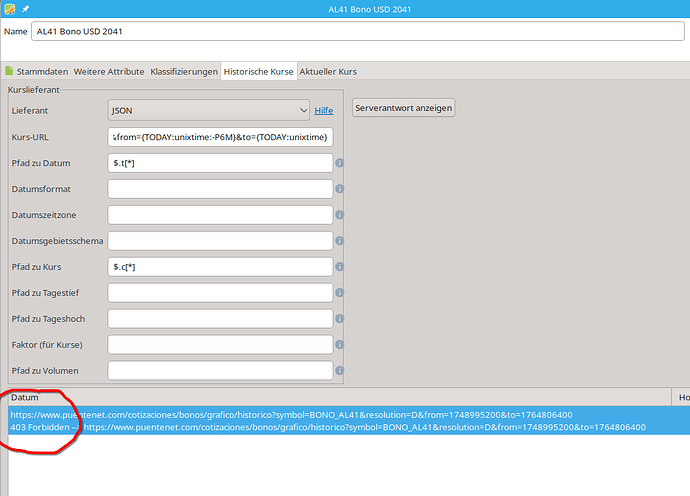Click the info icon next to Datumsgebietsschema
The height and width of the screenshot is (496, 690).
[x=340, y=241]
